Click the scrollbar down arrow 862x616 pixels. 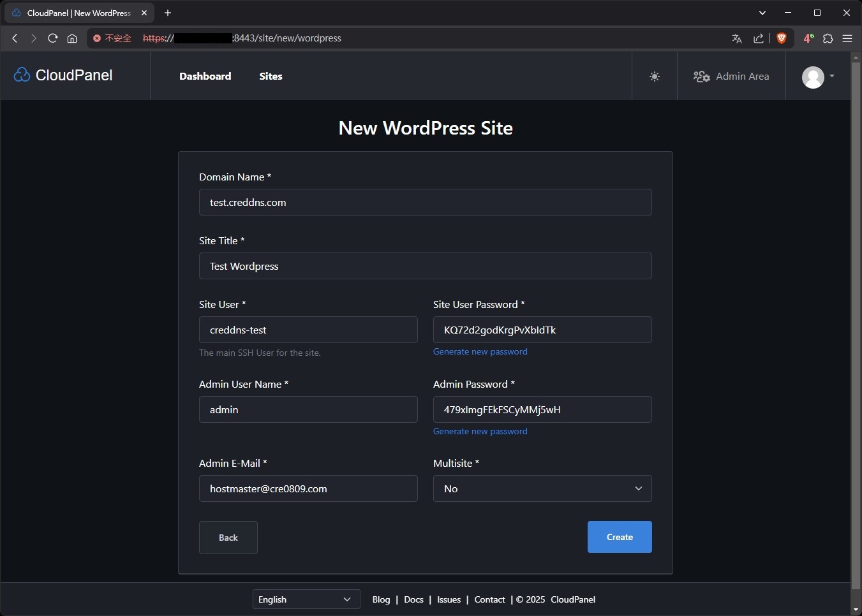coord(856,610)
